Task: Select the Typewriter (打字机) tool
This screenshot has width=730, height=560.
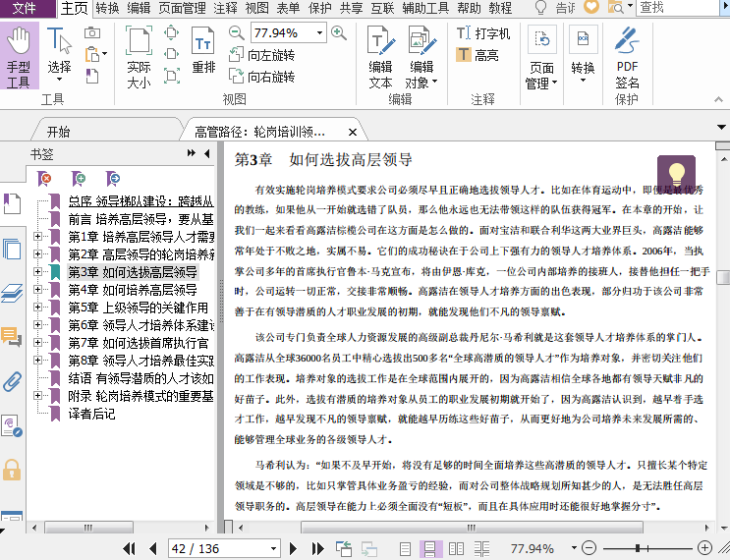Action: tap(482, 33)
